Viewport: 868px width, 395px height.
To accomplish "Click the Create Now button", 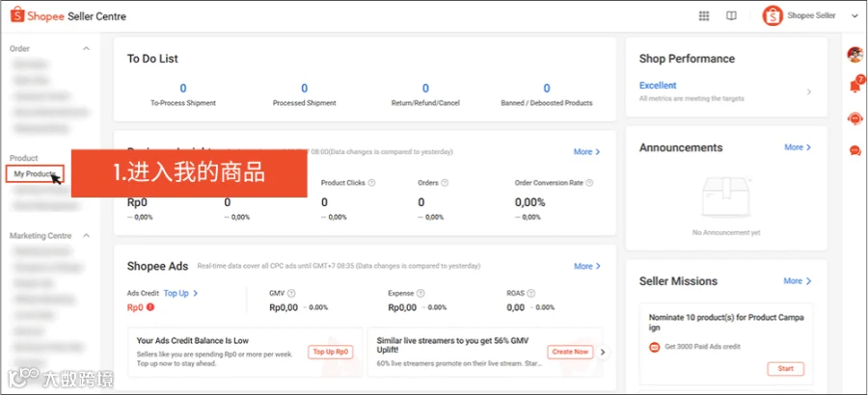I will pyautogui.click(x=570, y=352).
